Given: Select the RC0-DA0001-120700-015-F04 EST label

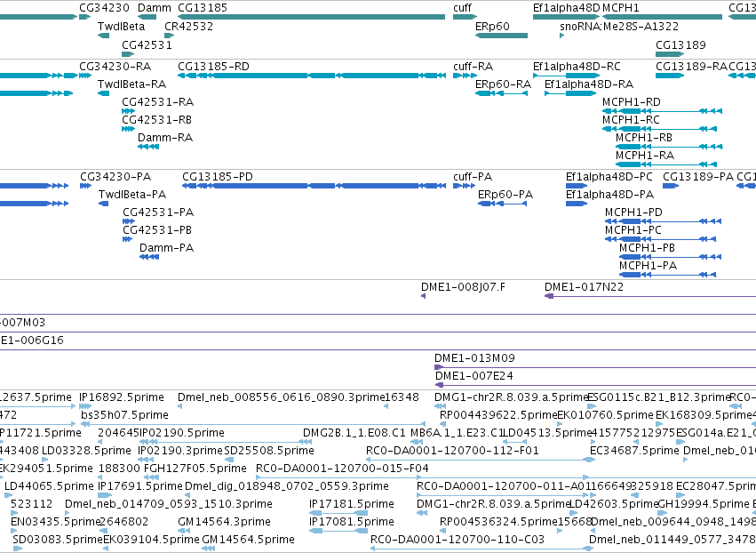Looking at the screenshot, I should (x=342, y=469).
